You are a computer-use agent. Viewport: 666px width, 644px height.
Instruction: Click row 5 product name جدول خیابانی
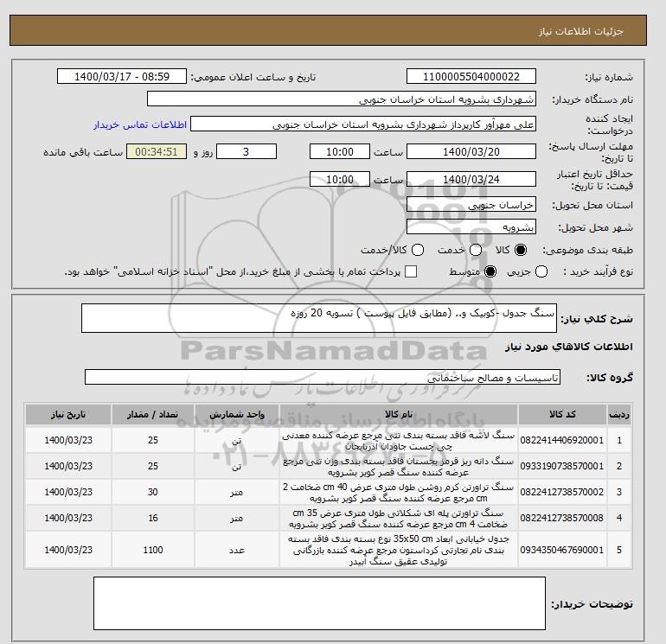tap(399, 550)
